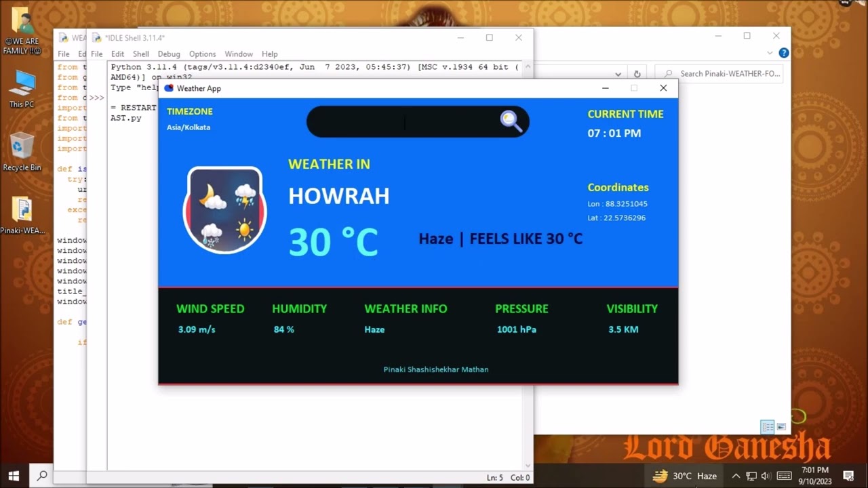
Task: Open File menu in IDLE Shell
Action: coord(97,54)
